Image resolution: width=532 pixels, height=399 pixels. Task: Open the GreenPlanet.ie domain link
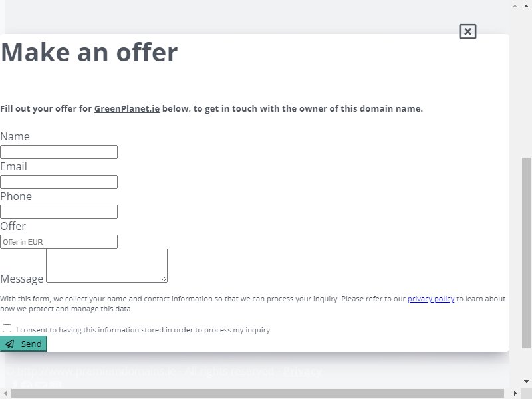[x=127, y=108]
